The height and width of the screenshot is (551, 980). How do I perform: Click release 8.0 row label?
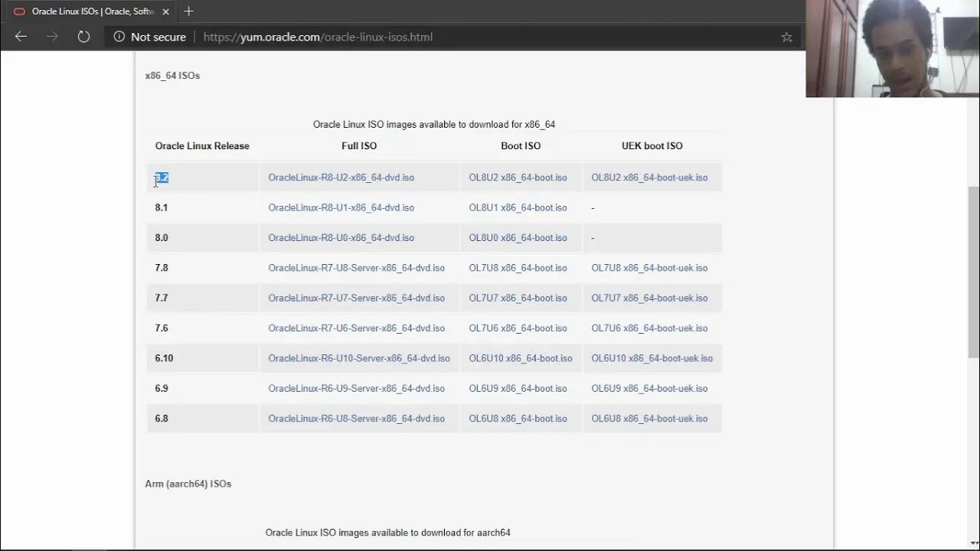(x=162, y=238)
